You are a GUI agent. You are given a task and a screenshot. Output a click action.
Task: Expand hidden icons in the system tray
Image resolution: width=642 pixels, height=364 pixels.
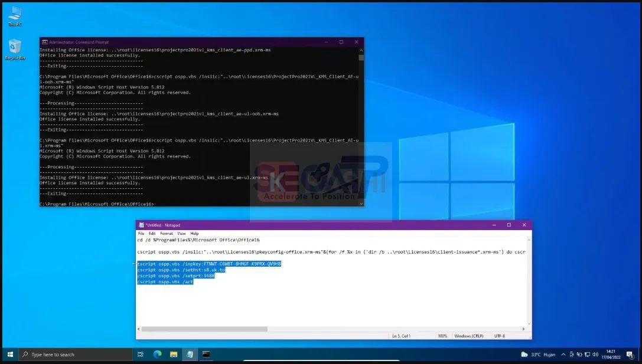point(563,354)
